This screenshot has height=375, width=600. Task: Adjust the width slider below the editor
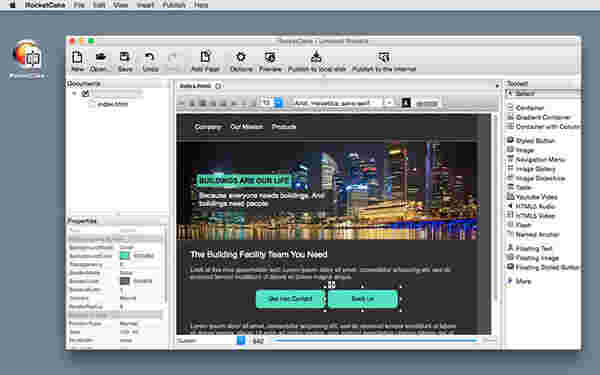tap(375, 340)
